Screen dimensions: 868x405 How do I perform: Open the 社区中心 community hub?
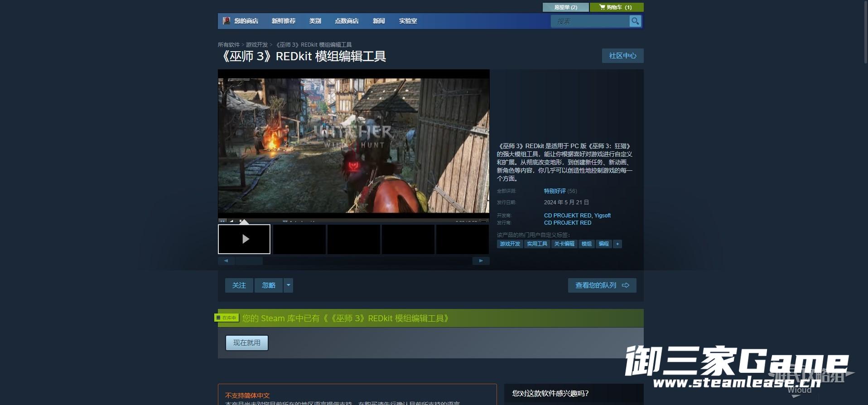[622, 56]
